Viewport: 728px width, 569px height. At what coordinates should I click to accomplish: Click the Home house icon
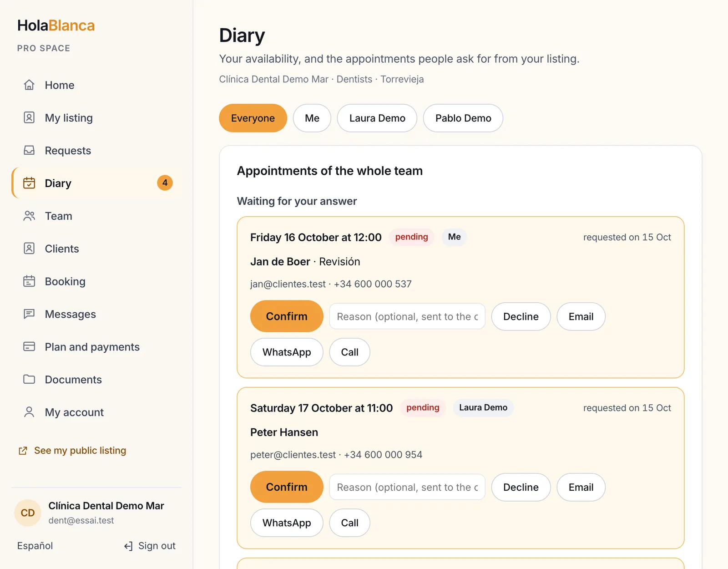(29, 85)
